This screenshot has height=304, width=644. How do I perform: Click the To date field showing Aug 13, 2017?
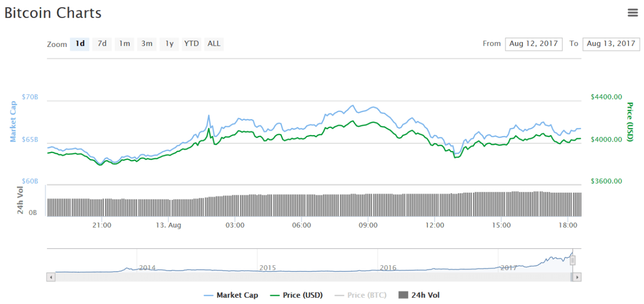(x=611, y=44)
